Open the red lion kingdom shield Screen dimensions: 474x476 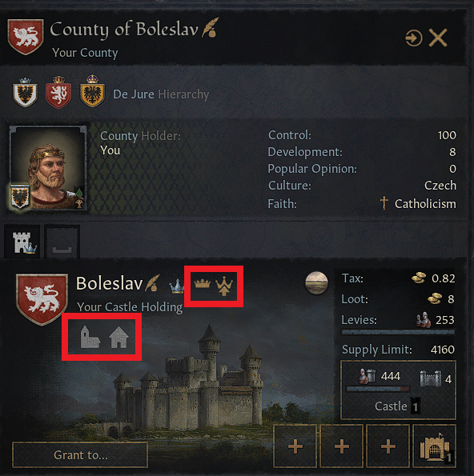pyautogui.click(x=58, y=92)
